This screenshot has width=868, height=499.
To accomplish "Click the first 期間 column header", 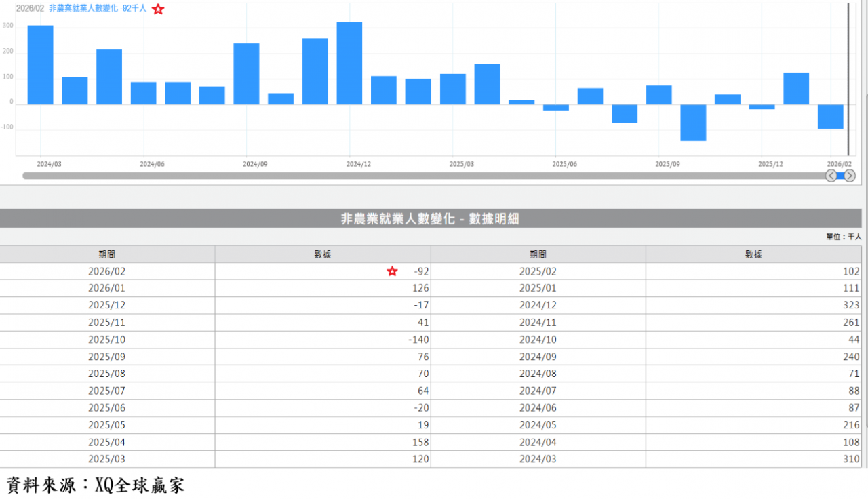I will pos(106,254).
